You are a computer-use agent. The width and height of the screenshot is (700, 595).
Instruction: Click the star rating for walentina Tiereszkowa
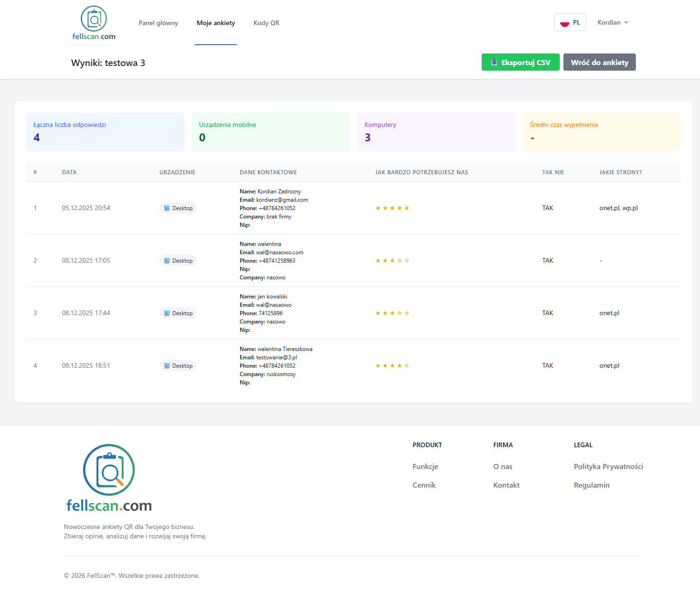click(x=392, y=366)
